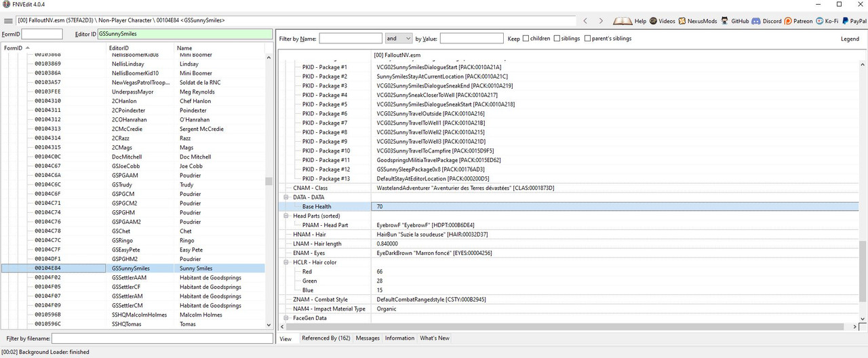Select the NAM4 - Impact Material Type row
The image size is (868, 358).
pyautogui.click(x=568, y=309)
